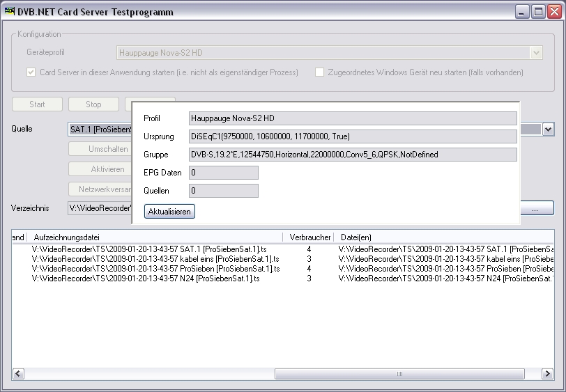Click the horizontal scrollbar thumb in list
This screenshot has height=392, width=566.
[x=399, y=375]
